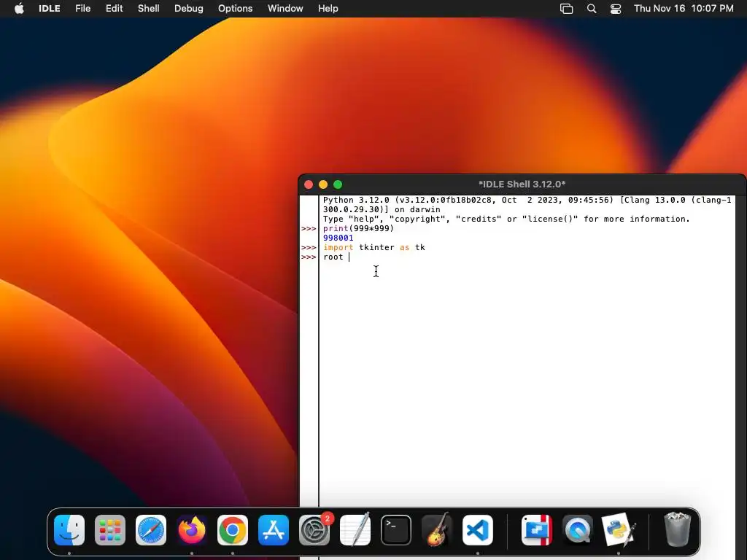Open TextEdit from the Dock
The image size is (747, 560).
[355, 530]
